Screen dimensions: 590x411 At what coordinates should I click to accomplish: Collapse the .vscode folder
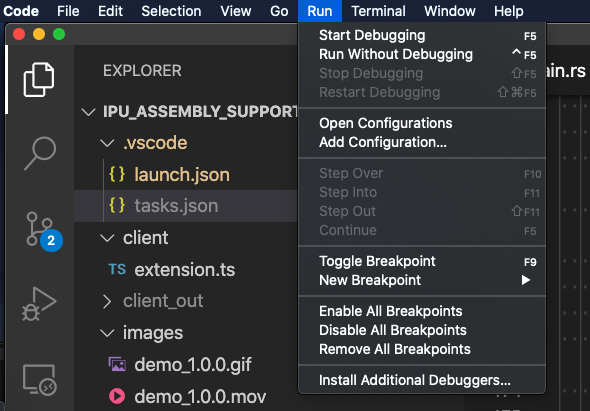(108, 143)
